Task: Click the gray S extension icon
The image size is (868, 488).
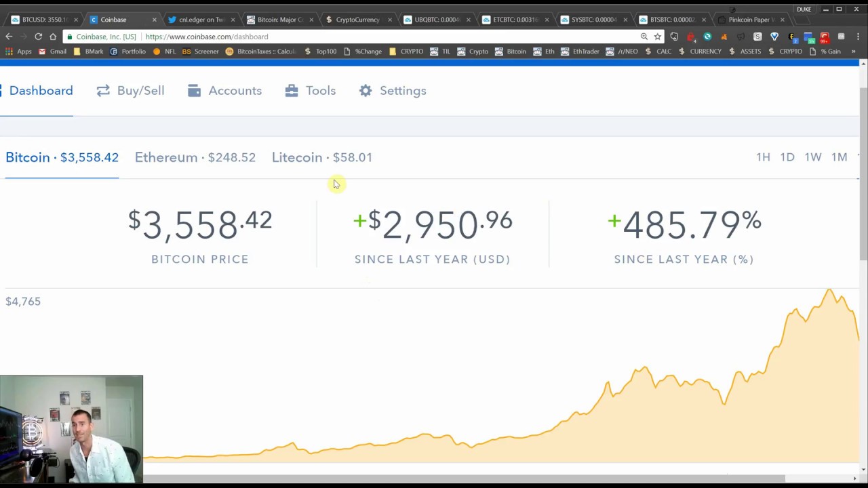Action: [757, 37]
